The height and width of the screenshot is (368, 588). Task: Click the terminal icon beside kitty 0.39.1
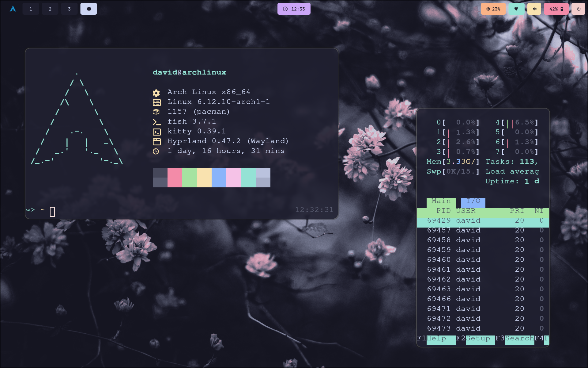click(157, 131)
